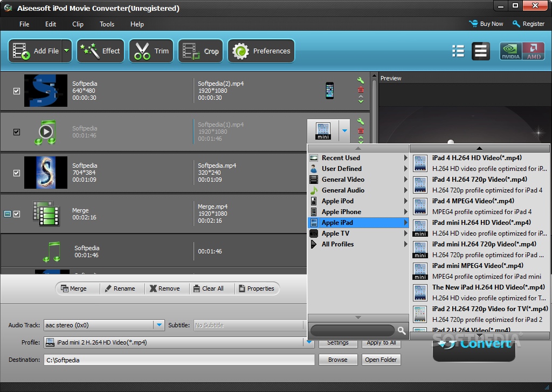Open the Profile combo box dropdown
The image size is (552, 392).
309,342
